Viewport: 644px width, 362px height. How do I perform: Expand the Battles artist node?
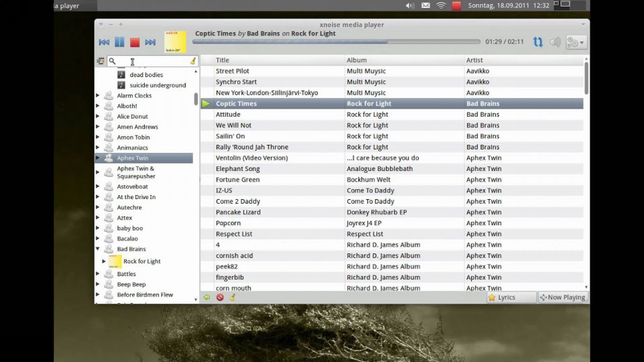click(98, 274)
